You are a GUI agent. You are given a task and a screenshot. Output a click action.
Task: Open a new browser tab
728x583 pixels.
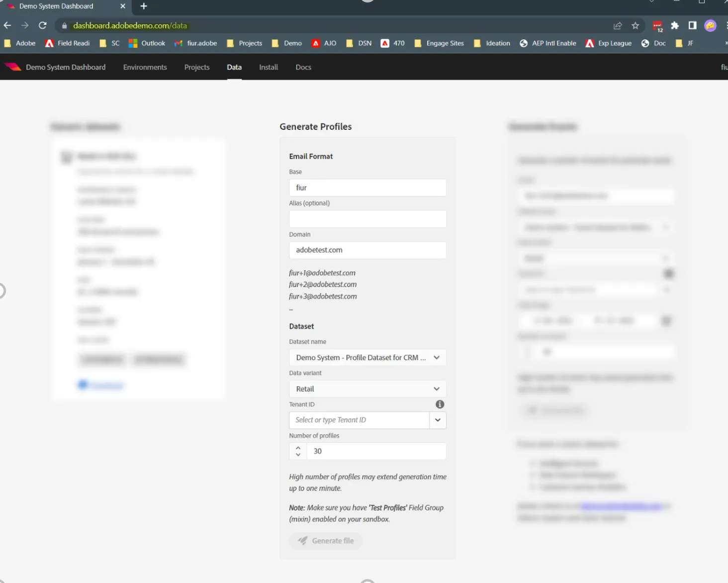point(144,6)
